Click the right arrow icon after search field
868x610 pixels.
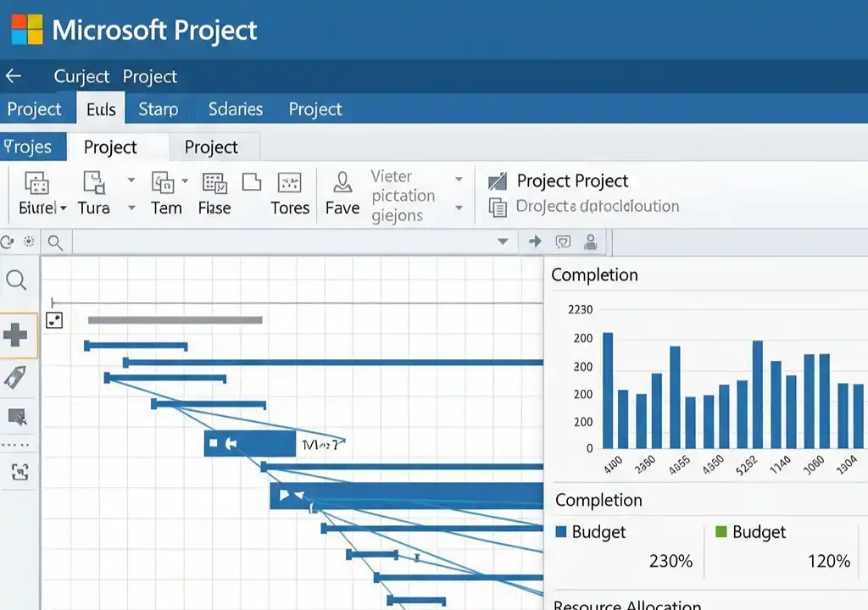pos(535,241)
